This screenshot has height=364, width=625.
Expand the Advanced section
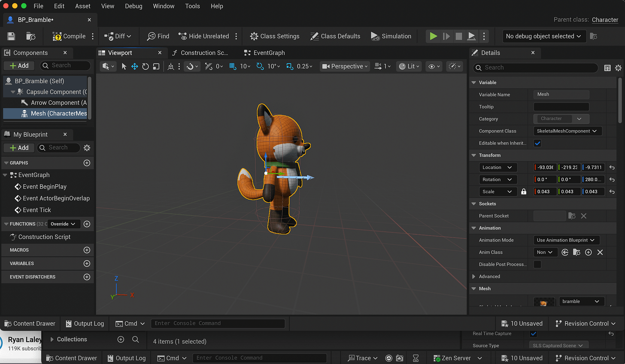pos(474,277)
